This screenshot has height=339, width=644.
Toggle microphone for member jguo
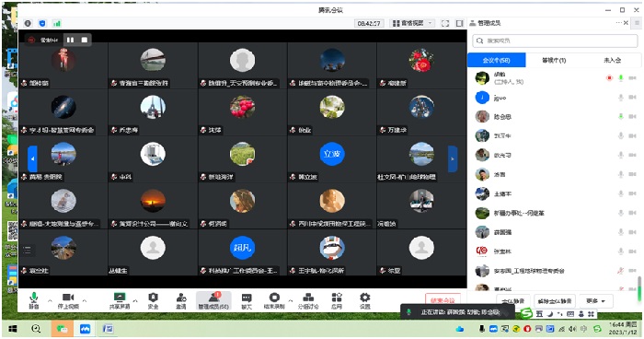click(621, 98)
